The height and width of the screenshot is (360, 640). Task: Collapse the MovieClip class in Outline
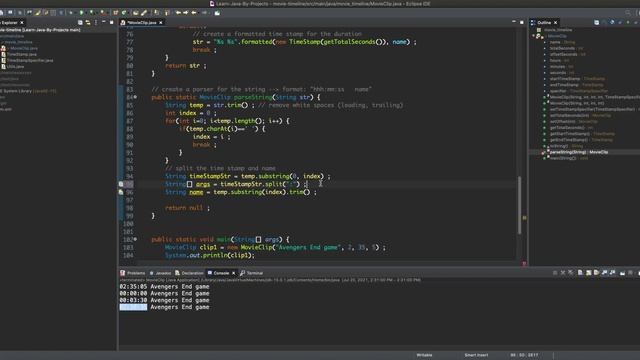click(x=533, y=36)
